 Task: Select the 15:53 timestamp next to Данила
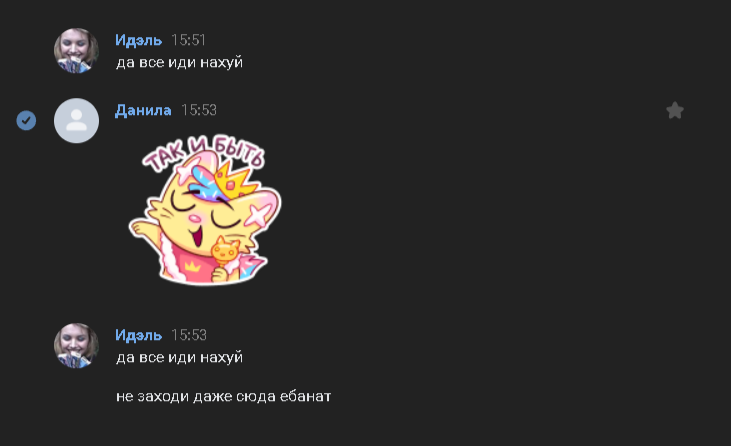point(199,110)
